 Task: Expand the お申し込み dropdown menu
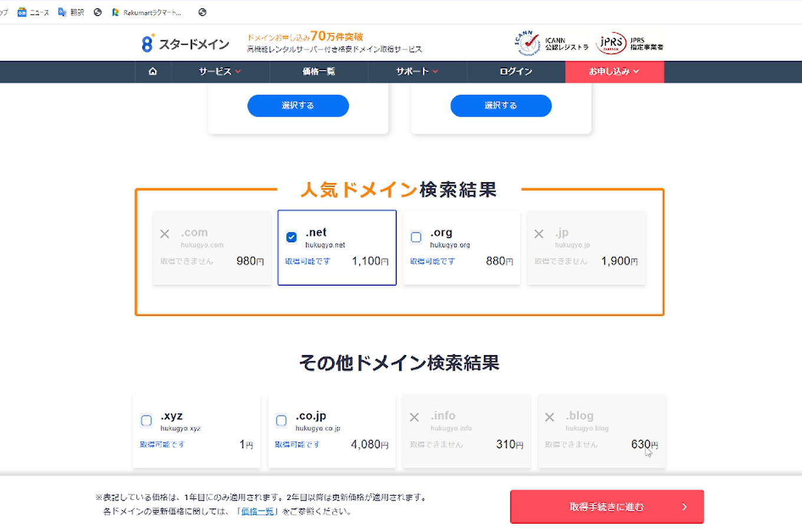tap(614, 71)
